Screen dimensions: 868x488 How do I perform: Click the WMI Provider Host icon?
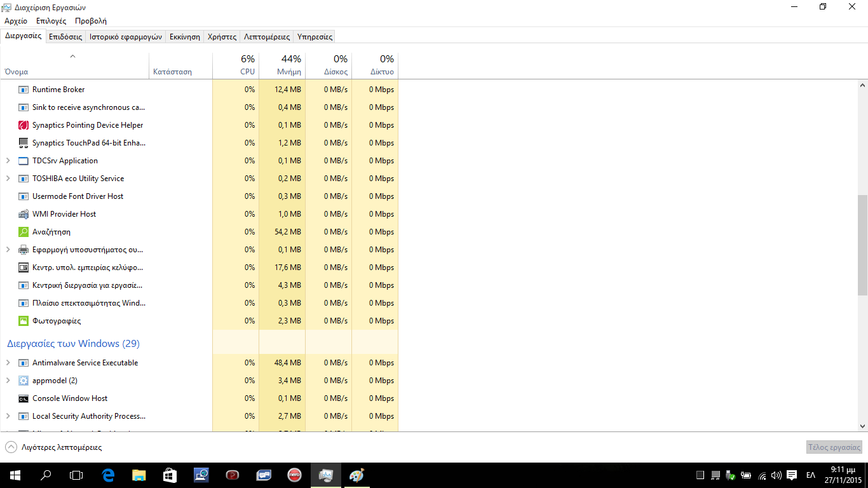tap(24, 214)
